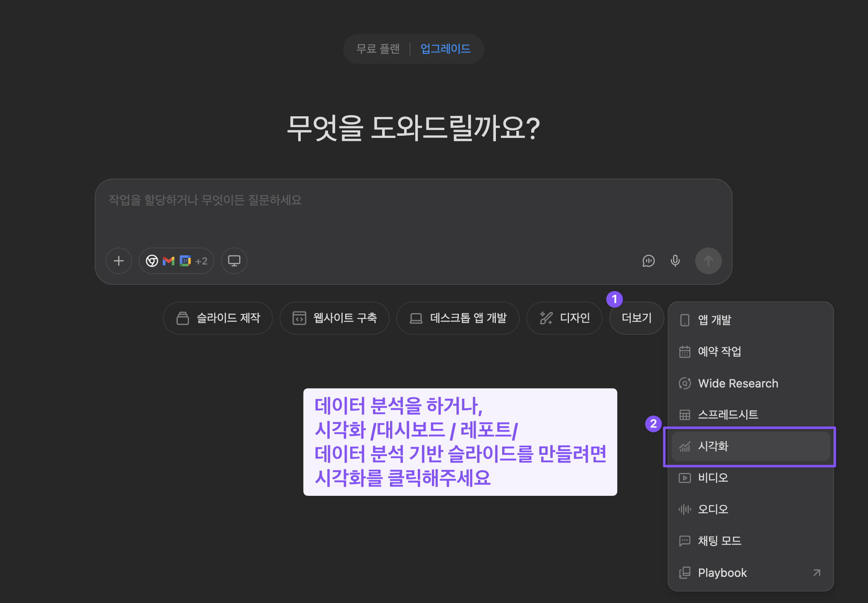The height and width of the screenshot is (603, 868).
Task: Click the chart icon beside 시각화
Action: (684, 446)
